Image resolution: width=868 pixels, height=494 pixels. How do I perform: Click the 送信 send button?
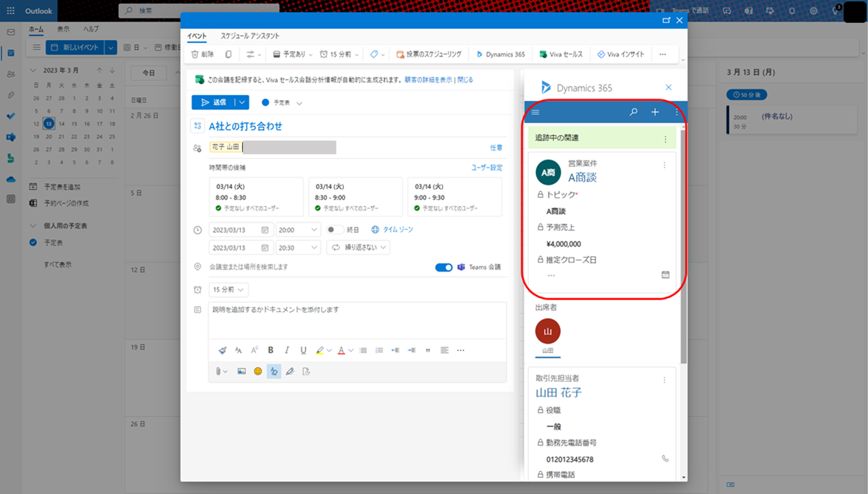[213, 102]
